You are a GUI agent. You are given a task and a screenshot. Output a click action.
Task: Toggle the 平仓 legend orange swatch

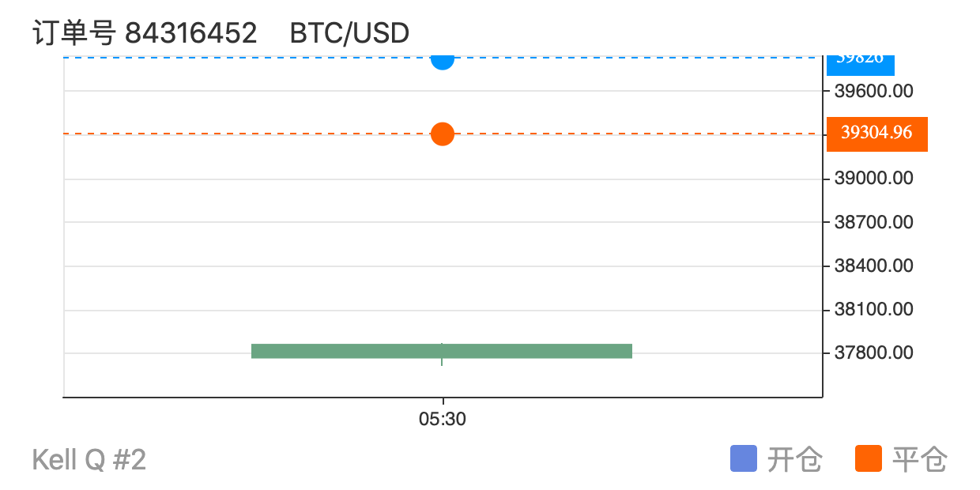coord(869,459)
